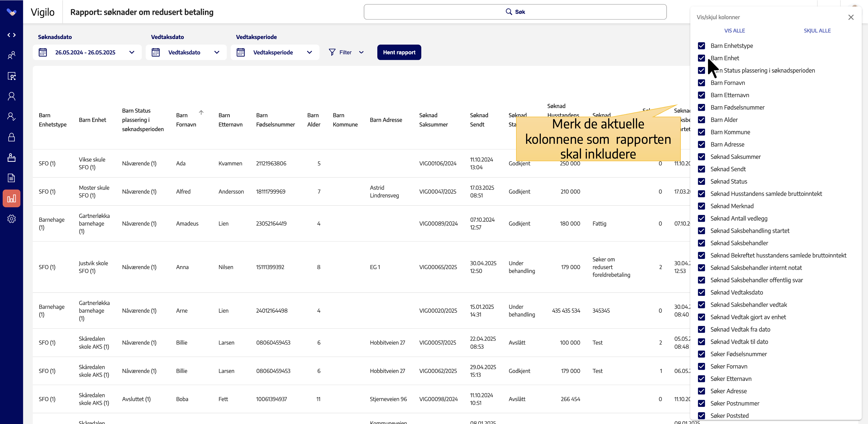Screen dimensions: 868x424
Task: Open the person search sidebar icon
Action: pyautogui.click(x=12, y=76)
